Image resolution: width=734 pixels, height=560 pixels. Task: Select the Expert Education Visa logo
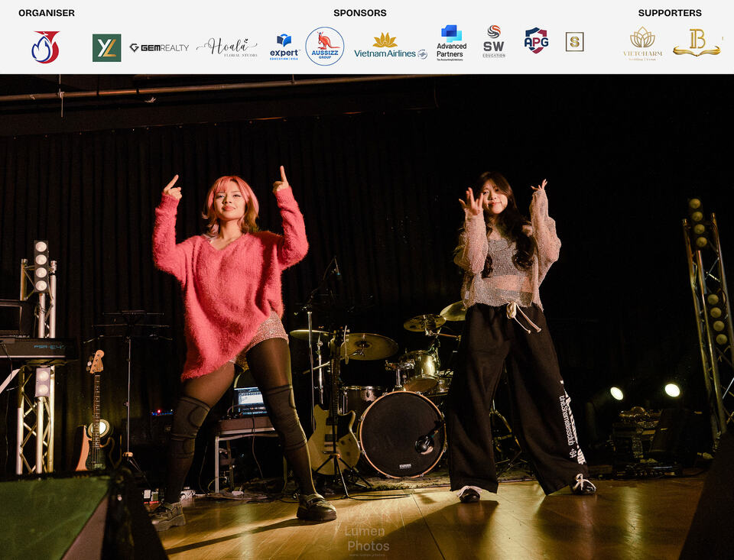click(x=284, y=47)
